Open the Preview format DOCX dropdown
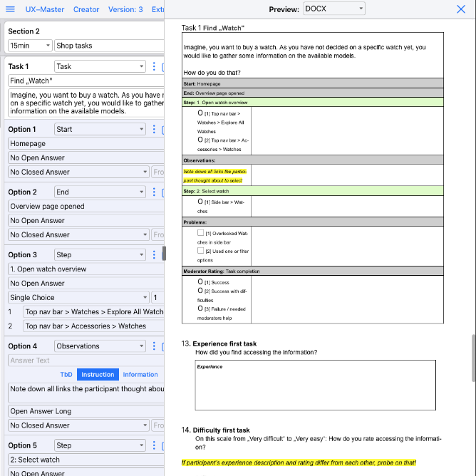The width and height of the screenshot is (476, 476). (334, 9)
